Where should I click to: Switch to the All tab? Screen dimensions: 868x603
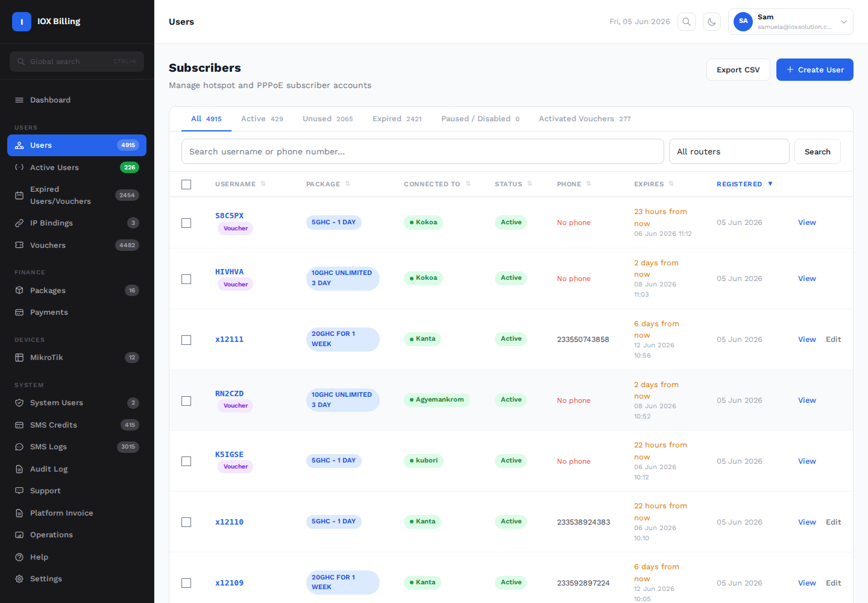(206, 119)
